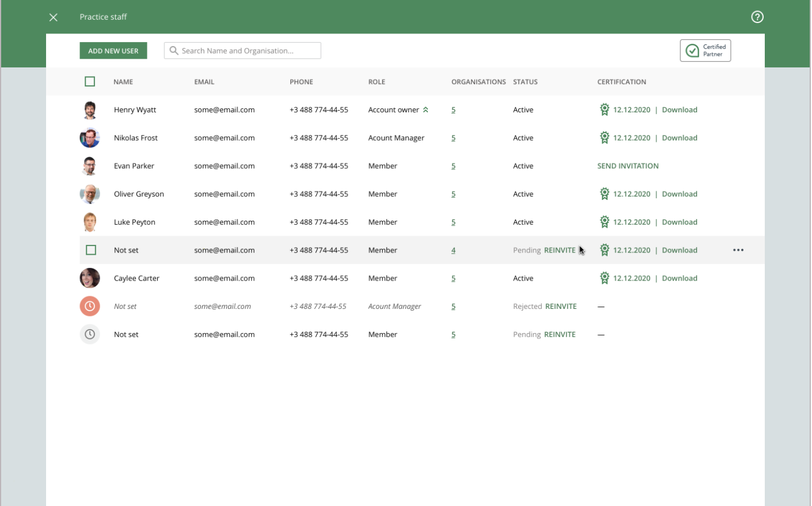This screenshot has height=506, width=812.
Task: Click Oliver Greyson's certification badge icon
Action: (604, 194)
